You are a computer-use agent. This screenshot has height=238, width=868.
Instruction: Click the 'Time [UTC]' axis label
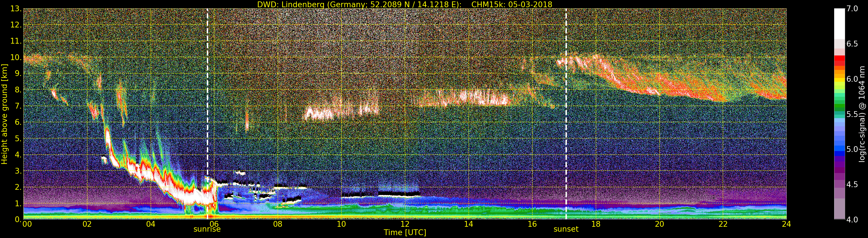[x=405, y=232]
